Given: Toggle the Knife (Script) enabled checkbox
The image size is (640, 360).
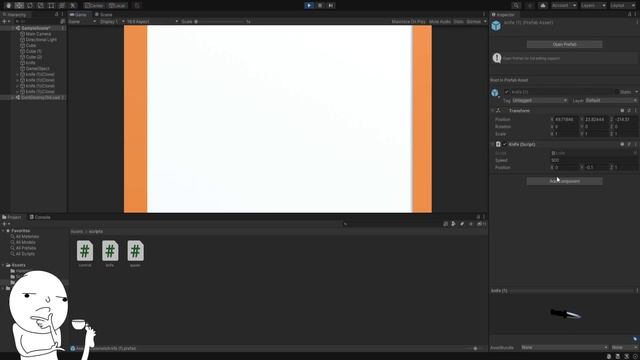Looking at the screenshot, I should [x=505, y=144].
